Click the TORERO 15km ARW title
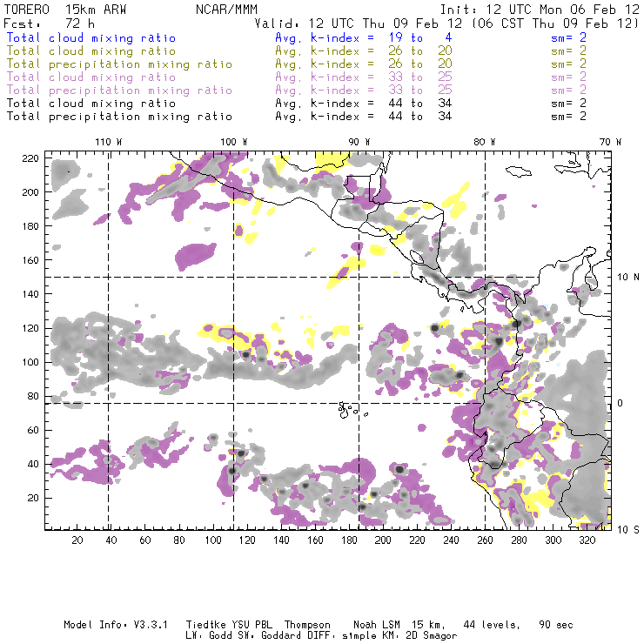 [x=55, y=9]
